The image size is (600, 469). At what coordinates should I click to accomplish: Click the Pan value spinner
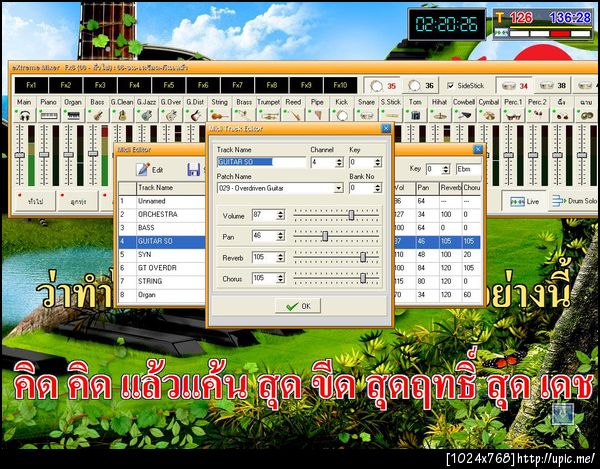[280, 236]
